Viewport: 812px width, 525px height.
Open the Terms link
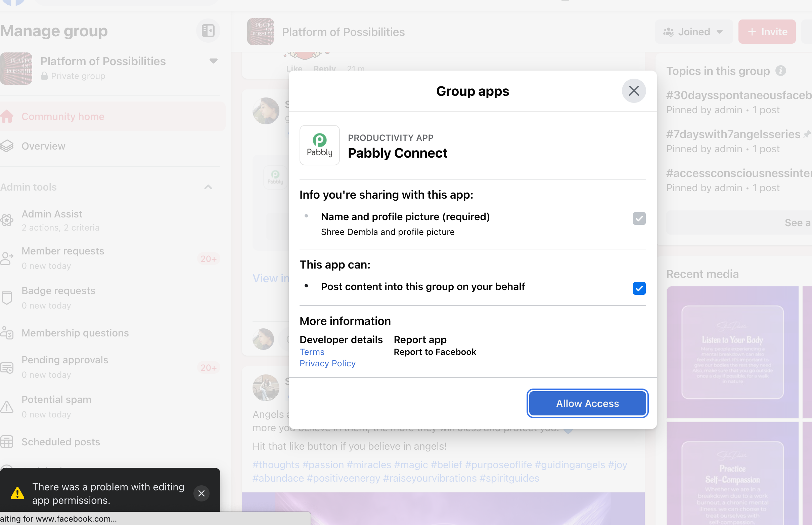click(x=312, y=352)
